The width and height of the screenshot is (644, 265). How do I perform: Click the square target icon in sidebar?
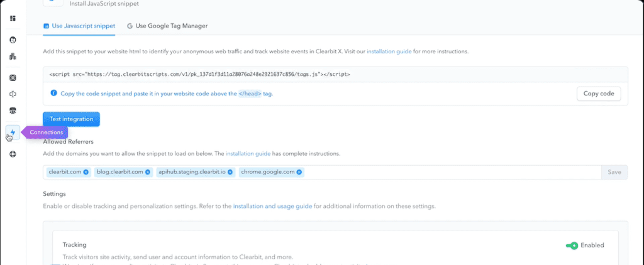click(x=13, y=77)
